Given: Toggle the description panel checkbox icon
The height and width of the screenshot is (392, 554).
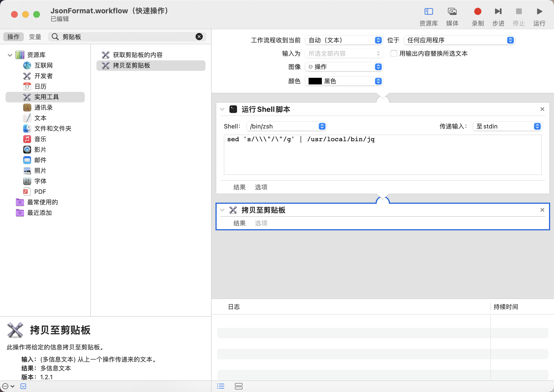Looking at the screenshot, I should tap(23, 386).
